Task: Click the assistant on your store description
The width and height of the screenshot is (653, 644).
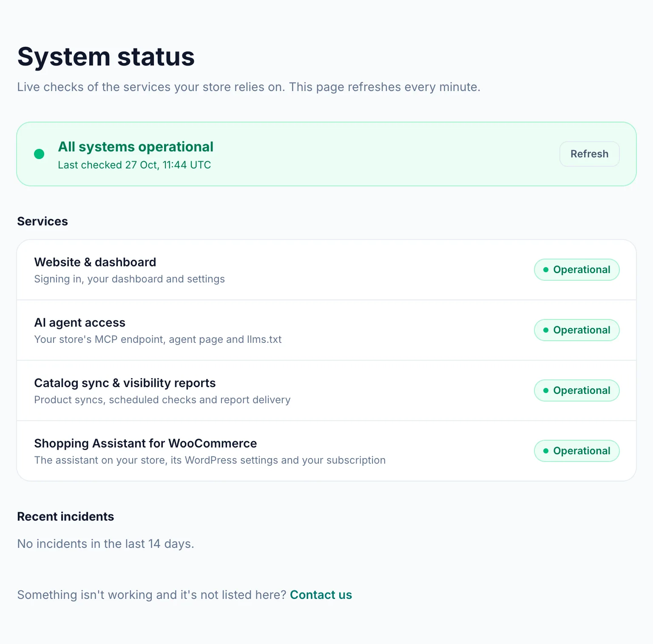Action: pyautogui.click(x=210, y=460)
